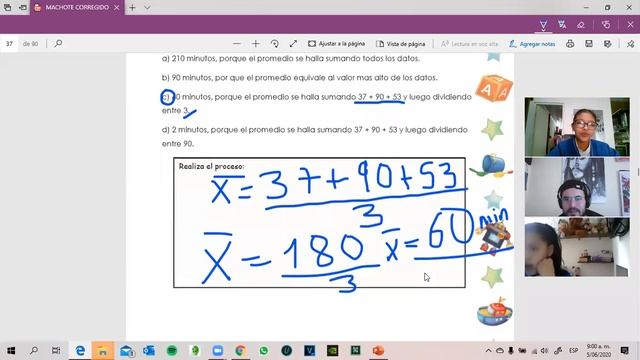Image resolution: width=640 pixels, height=360 pixels.
Task: Close the purple annotation toolbar
Action: [630, 25]
